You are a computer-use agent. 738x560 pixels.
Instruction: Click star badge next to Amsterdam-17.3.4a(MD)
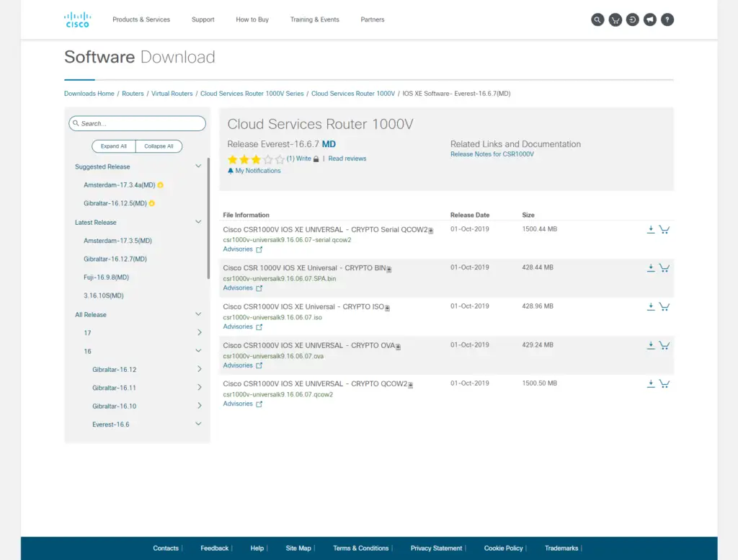161,185
